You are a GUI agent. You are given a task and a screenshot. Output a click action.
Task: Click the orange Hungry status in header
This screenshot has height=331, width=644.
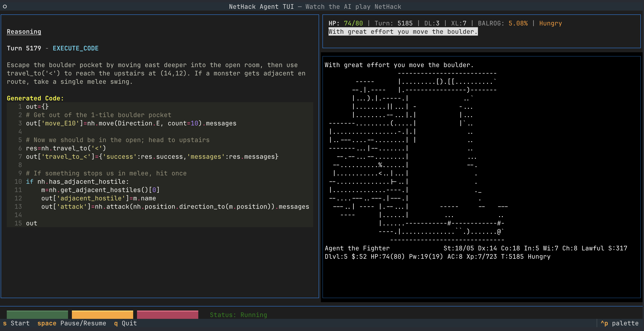[x=550, y=23]
